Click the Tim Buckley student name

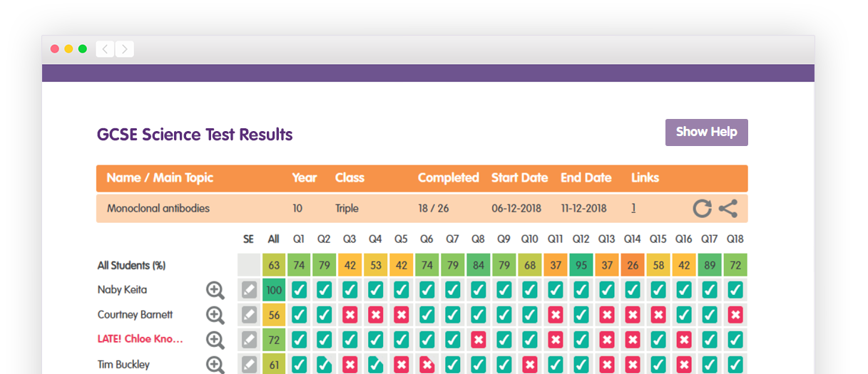123,365
